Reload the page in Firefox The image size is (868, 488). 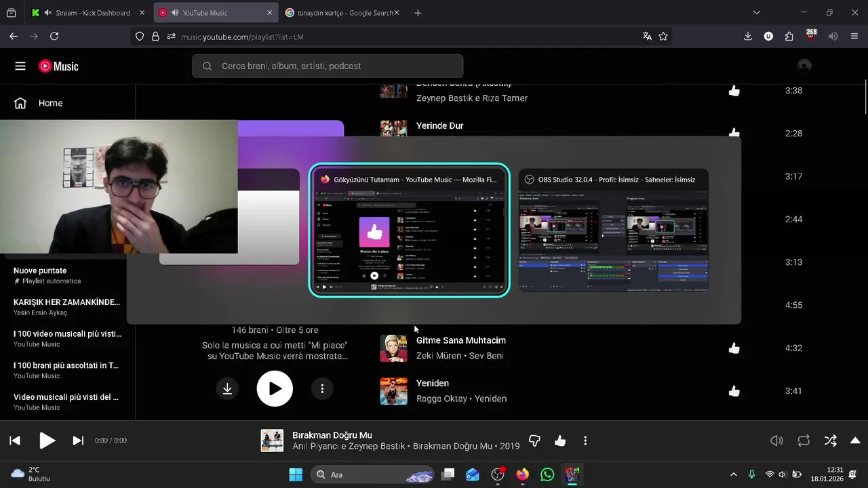[54, 37]
